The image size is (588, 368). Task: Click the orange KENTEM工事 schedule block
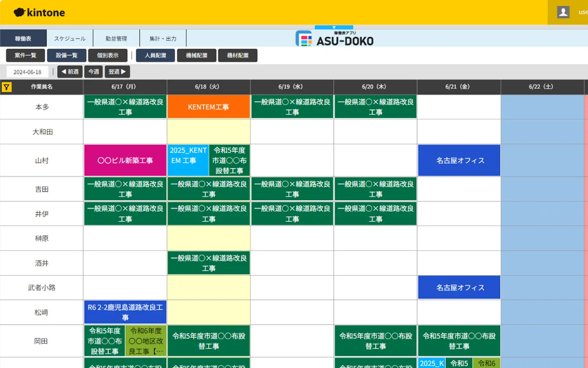pyautogui.click(x=208, y=107)
